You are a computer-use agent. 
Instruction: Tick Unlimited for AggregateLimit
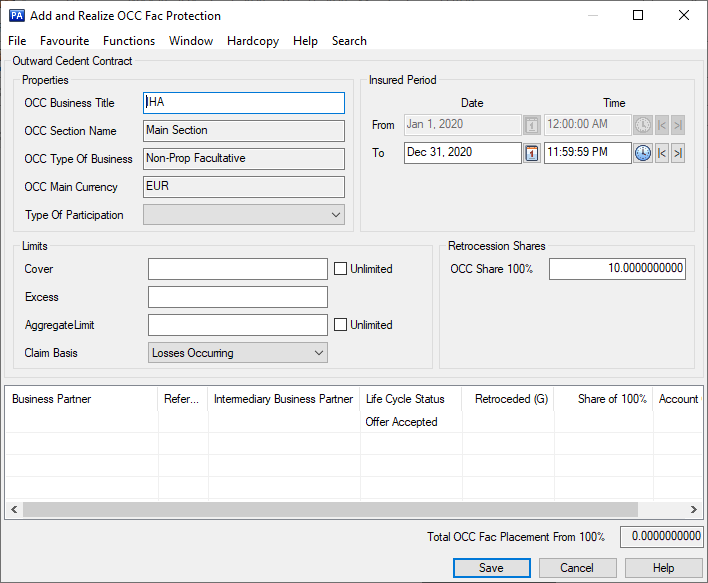click(x=341, y=325)
